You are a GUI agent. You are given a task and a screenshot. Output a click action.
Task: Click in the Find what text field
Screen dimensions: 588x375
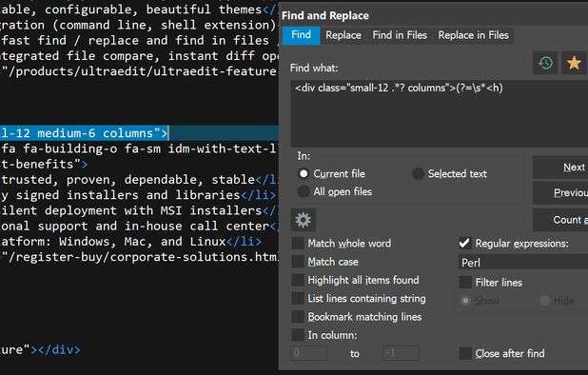click(x=440, y=113)
